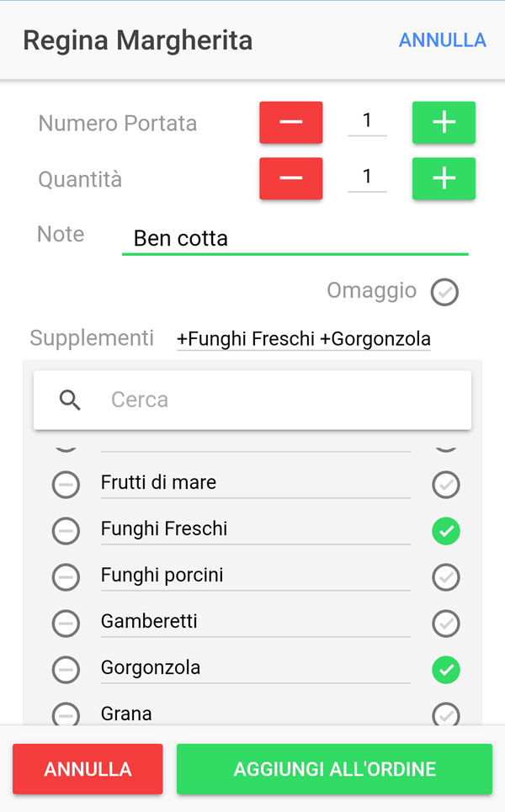Tap the minus icon beside Gorgonzola

pyautogui.click(x=66, y=669)
